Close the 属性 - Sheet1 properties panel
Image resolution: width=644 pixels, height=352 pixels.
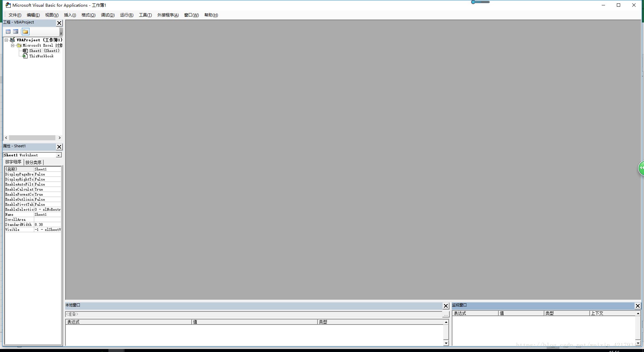59,147
